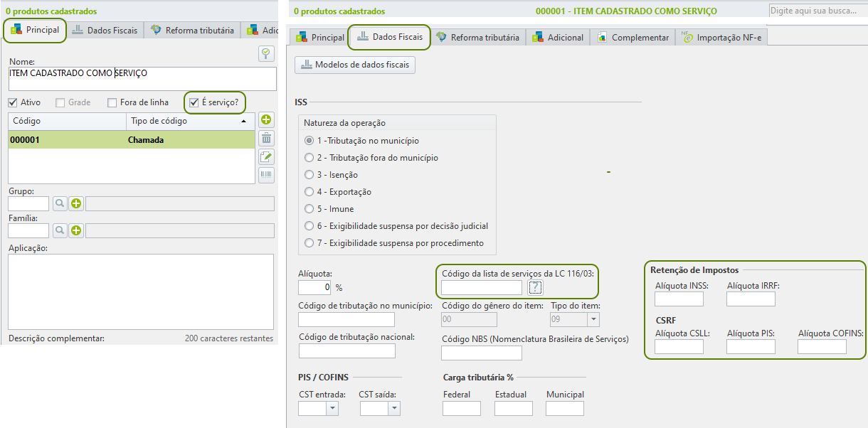868x428 pixels.
Task: Toggle the É serviço? checkbox
Action: coord(194,102)
